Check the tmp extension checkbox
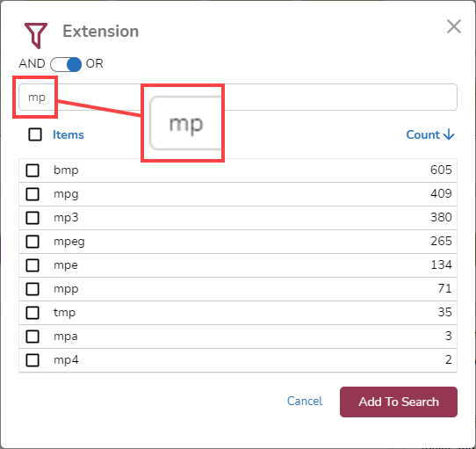 (32, 313)
